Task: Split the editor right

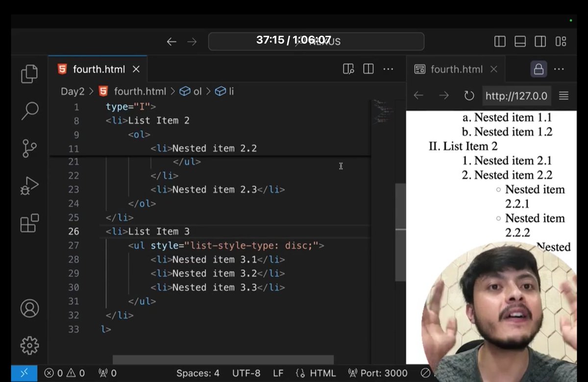Action: point(368,69)
